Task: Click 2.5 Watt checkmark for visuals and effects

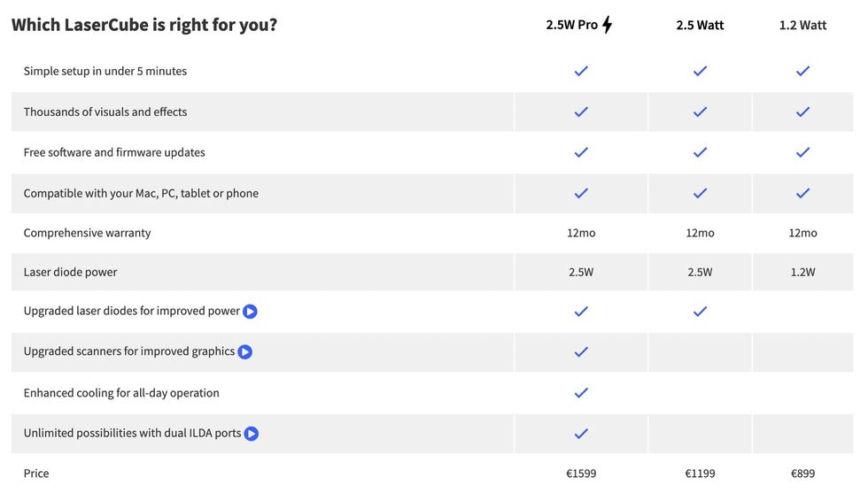Action: click(x=700, y=112)
